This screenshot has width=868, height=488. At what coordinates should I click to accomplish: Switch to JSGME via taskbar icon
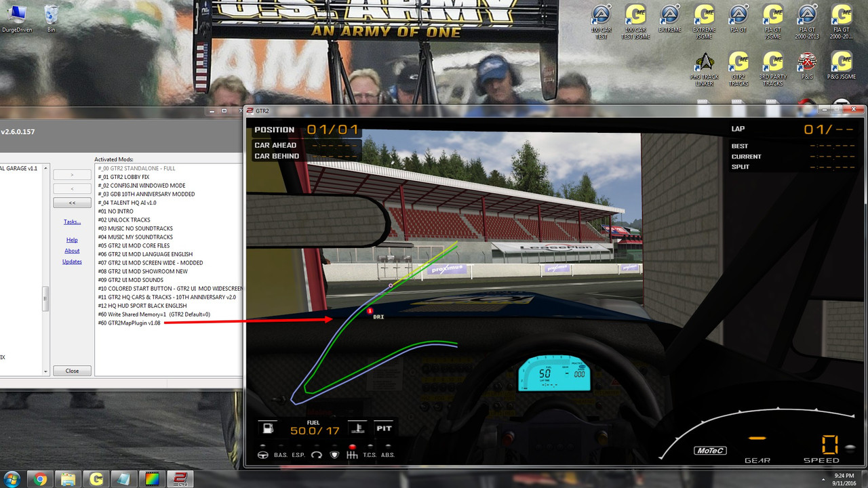96,479
